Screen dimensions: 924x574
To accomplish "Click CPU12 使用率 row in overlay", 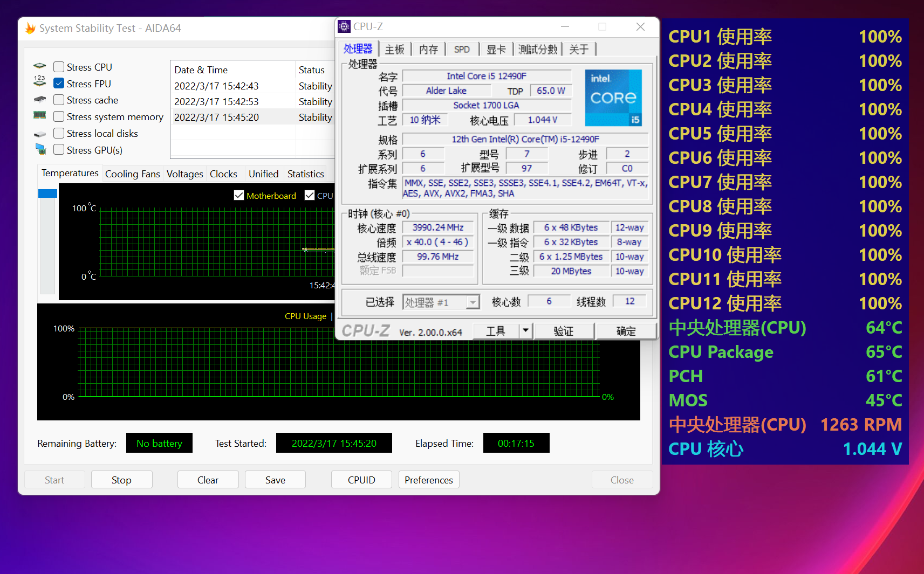I will coord(785,303).
